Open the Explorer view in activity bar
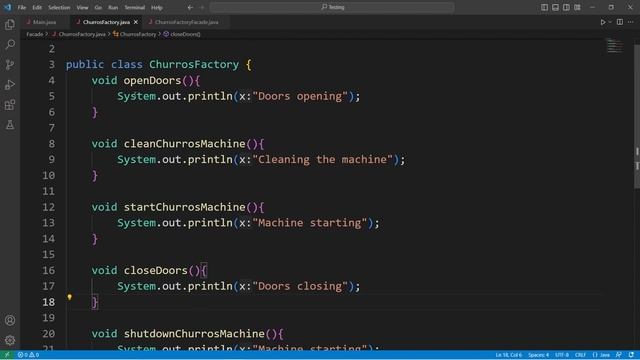 (10, 25)
